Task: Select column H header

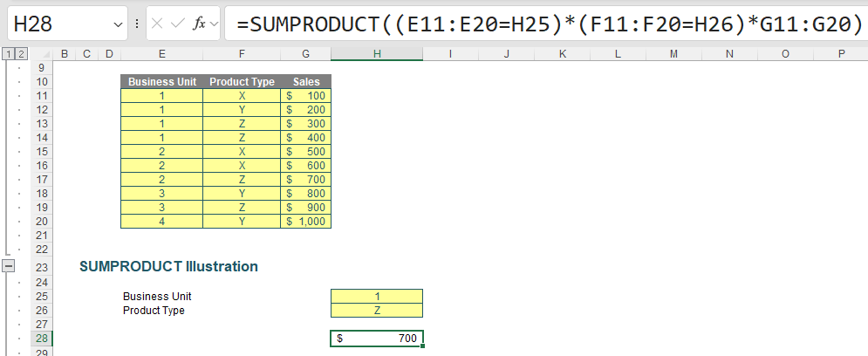Action: click(x=377, y=54)
